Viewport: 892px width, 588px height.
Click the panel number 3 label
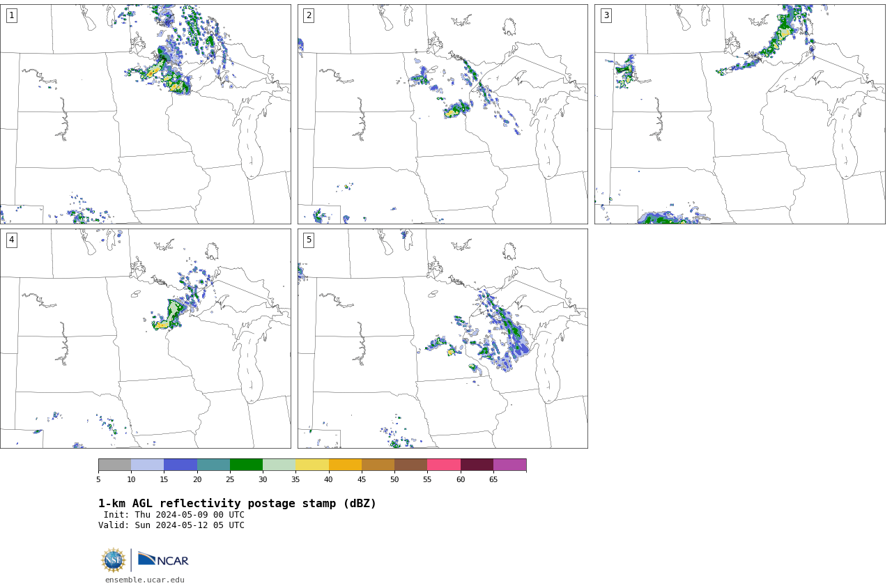pos(606,15)
